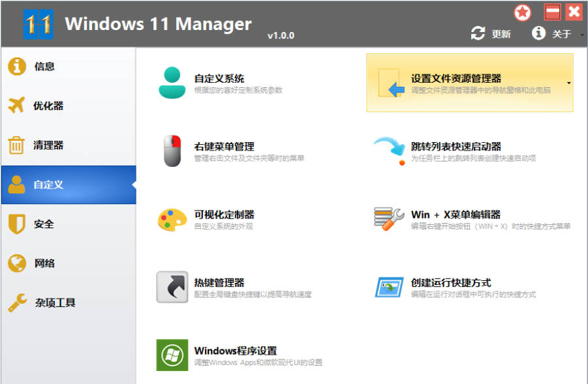Open Windows程序设置 via the green Windows icon
Viewport: 588px width, 384px height.
point(171,355)
